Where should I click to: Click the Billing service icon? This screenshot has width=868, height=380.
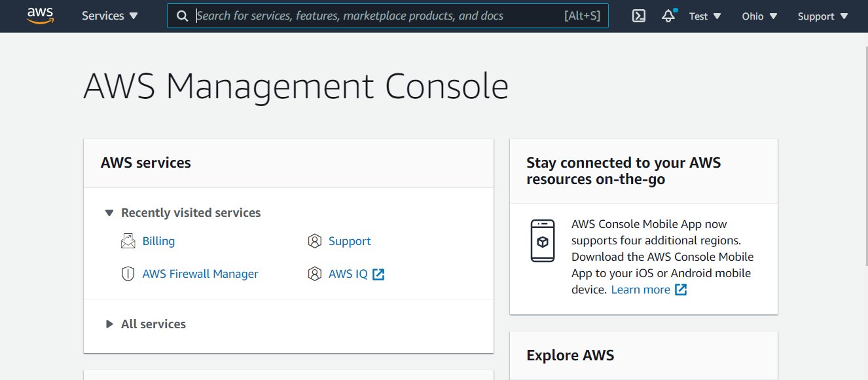click(x=128, y=241)
